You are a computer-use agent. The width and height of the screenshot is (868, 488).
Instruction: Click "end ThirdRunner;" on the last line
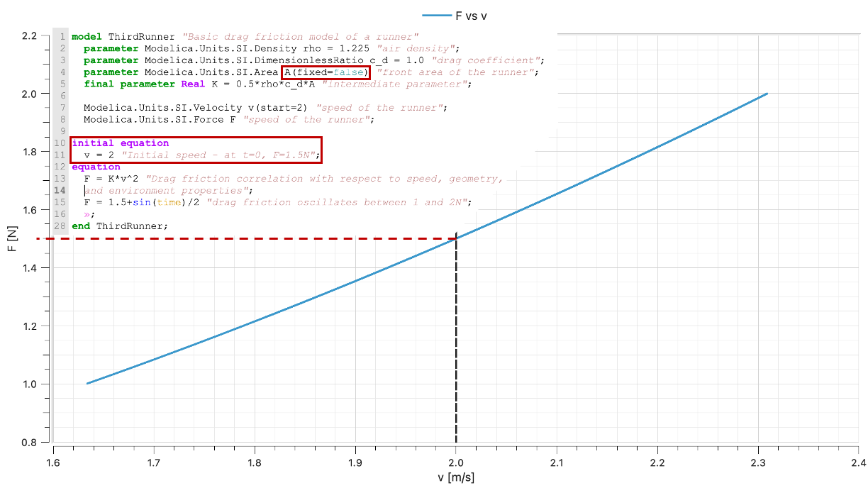point(119,226)
